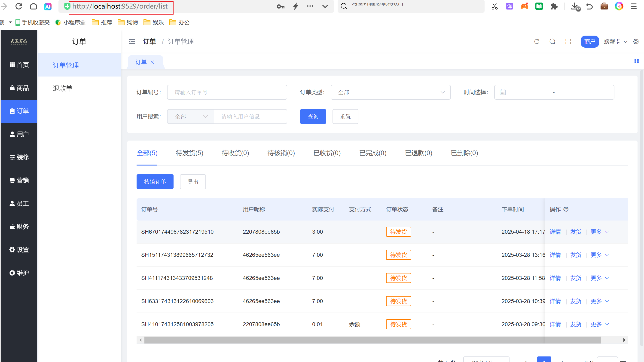Open the puzzle-piece extensions icon

pyautogui.click(x=554, y=6)
